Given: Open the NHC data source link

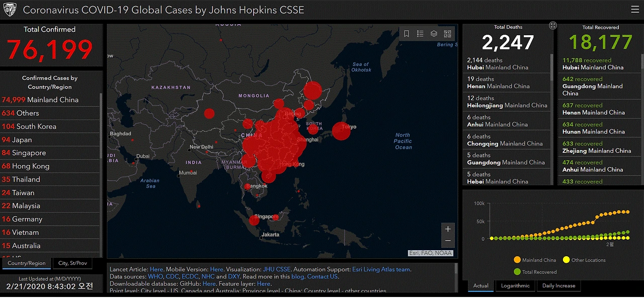Looking at the screenshot, I should (207, 276).
